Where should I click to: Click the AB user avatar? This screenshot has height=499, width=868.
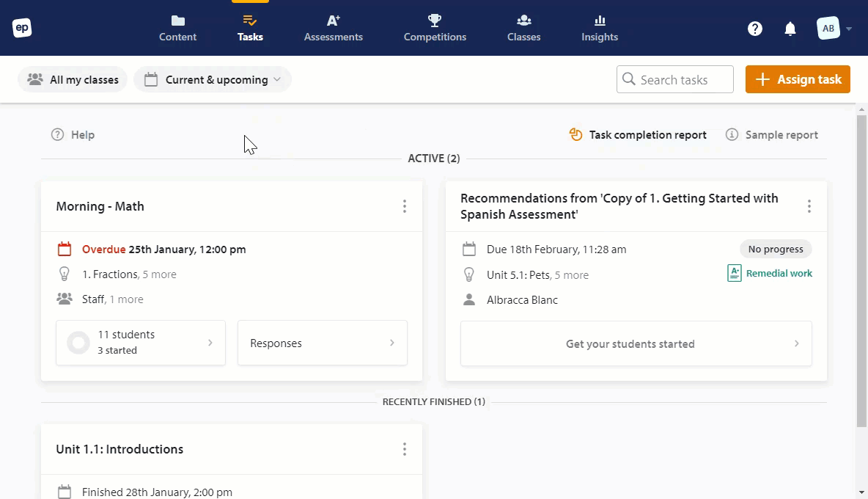click(x=828, y=28)
